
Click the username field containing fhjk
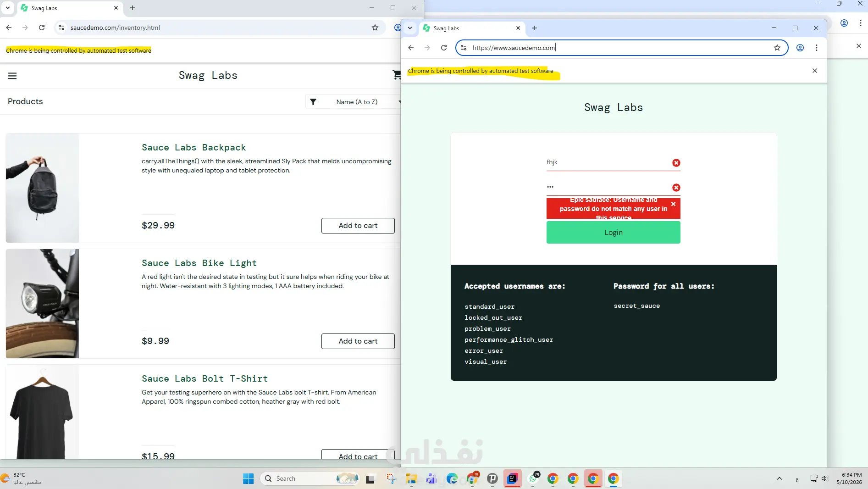614,162
